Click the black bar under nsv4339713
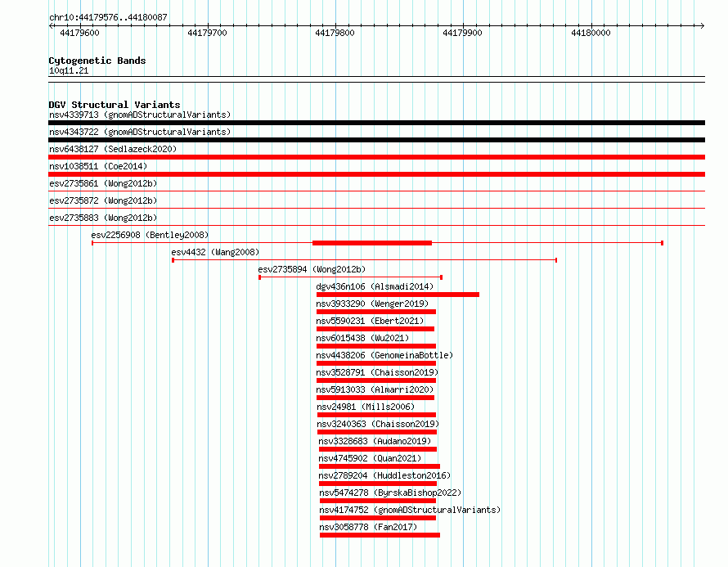 click(x=376, y=123)
